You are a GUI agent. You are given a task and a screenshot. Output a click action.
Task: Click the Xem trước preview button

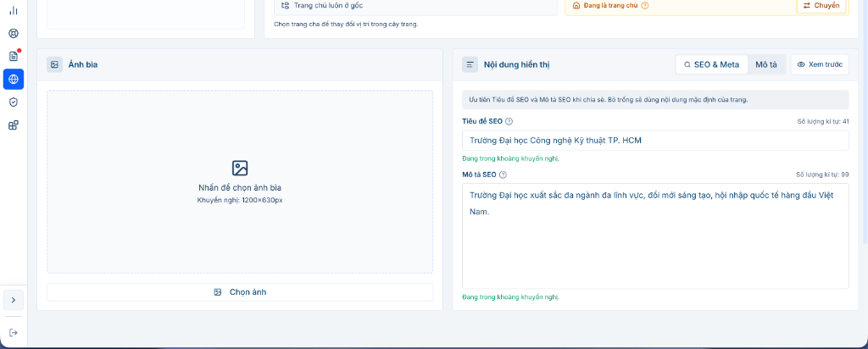820,64
